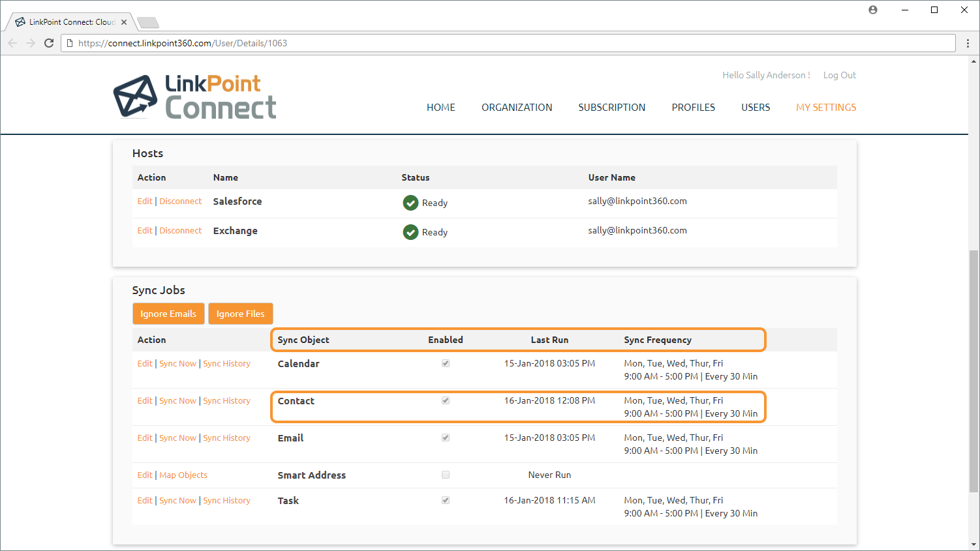Open the Chrome three-dot menu
This screenshot has width=980, height=551.
(x=968, y=43)
